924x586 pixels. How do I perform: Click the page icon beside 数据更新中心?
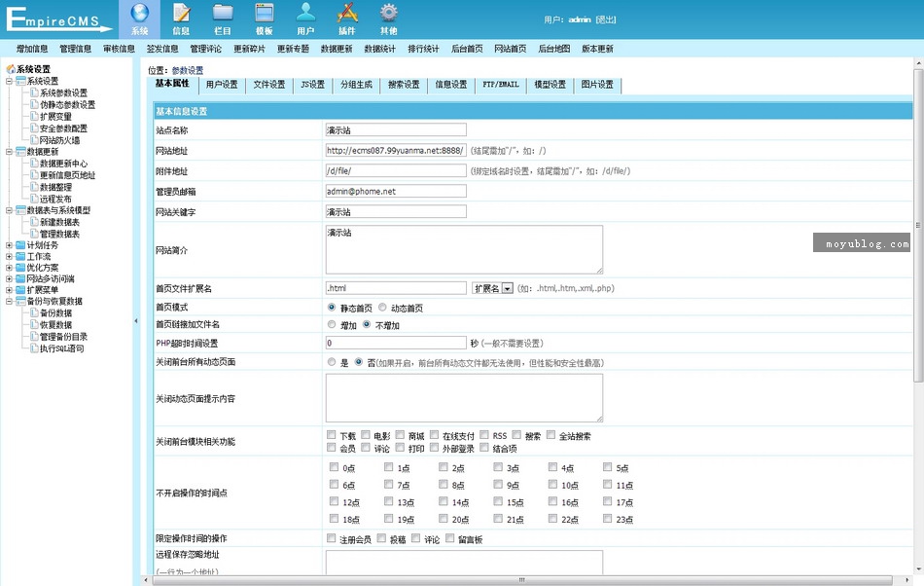pos(34,164)
